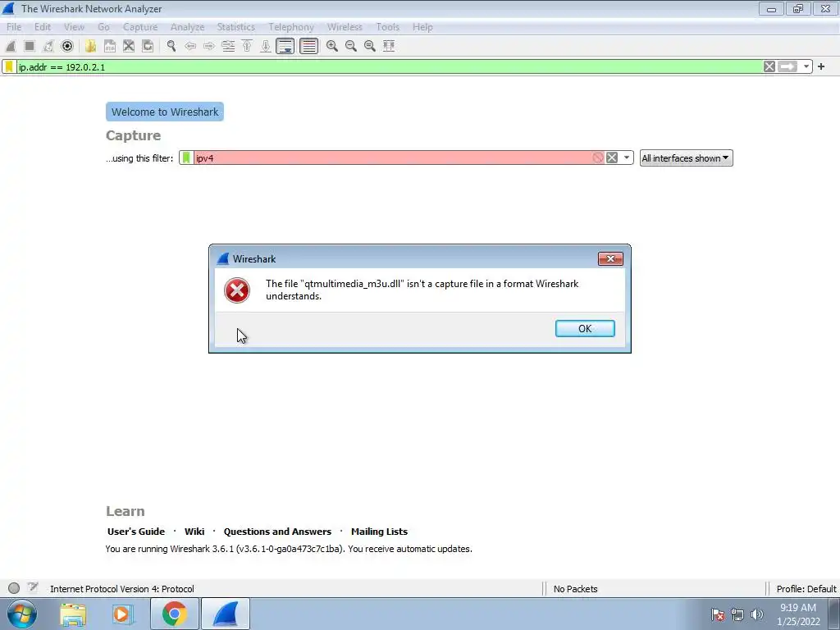This screenshot has height=630, width=840.
Task: Click the volume speaker tray icon
Action: tap(757, 614)
